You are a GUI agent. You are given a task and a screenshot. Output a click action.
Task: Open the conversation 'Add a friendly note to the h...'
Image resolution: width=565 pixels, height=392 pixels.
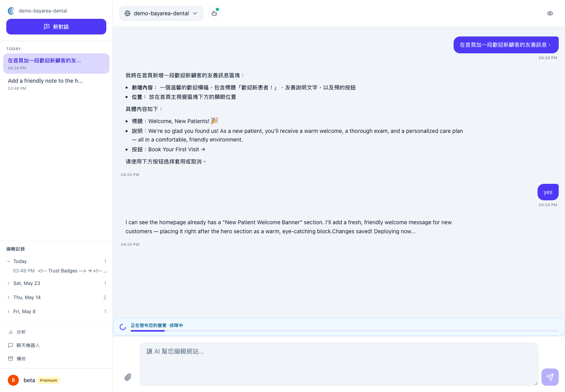point(56,84)
